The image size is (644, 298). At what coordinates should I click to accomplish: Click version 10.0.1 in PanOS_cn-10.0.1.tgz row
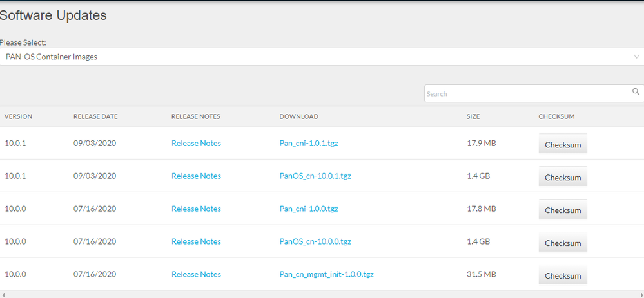15,176
